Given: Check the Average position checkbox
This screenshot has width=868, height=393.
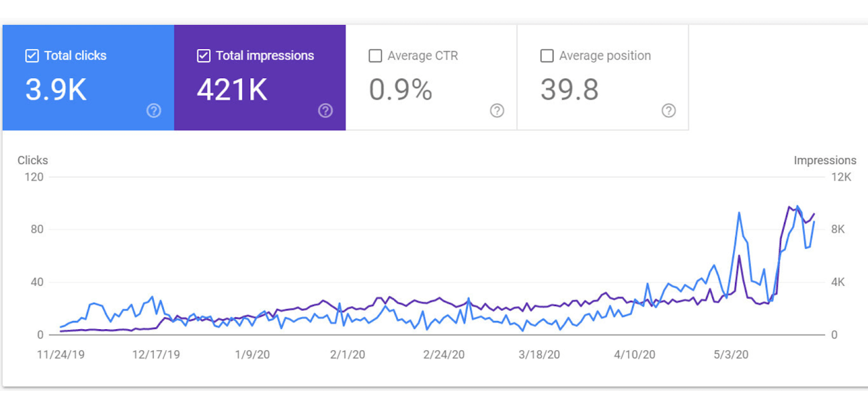Looking at the screenshot, I should 547,56.
